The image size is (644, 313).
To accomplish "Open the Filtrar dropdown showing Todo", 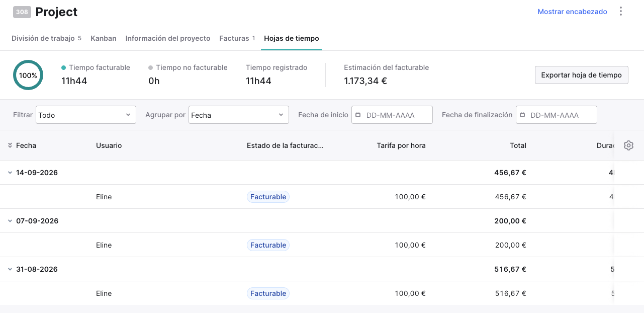I will (x=86, y=115).
